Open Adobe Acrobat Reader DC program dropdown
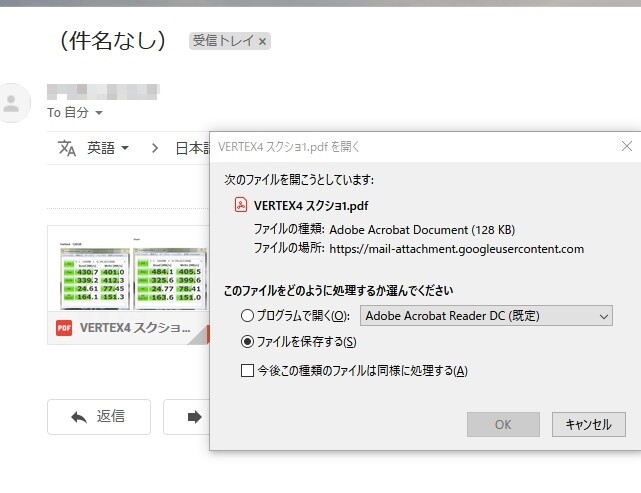This screenshot has width=641, height=493. (486, 316)
